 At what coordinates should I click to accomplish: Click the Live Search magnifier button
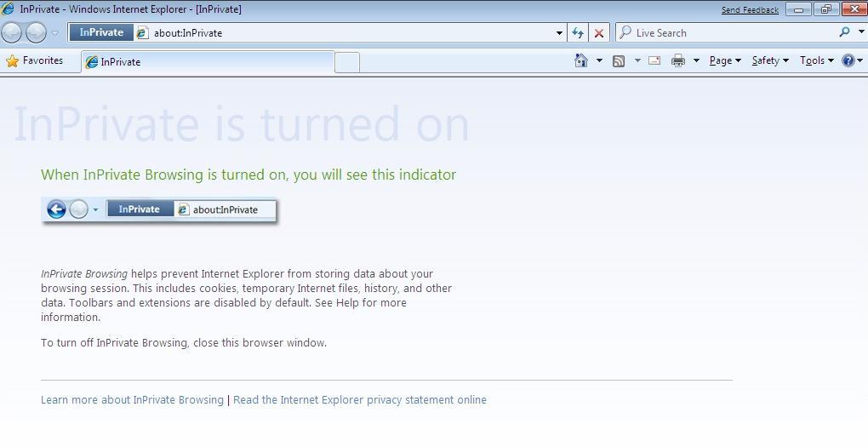(844, 32)
